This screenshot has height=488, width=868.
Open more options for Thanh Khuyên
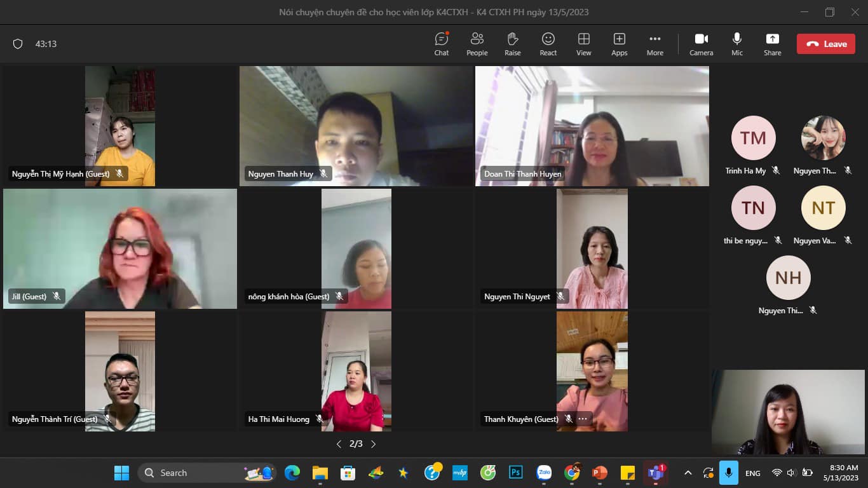pos(583,419)
